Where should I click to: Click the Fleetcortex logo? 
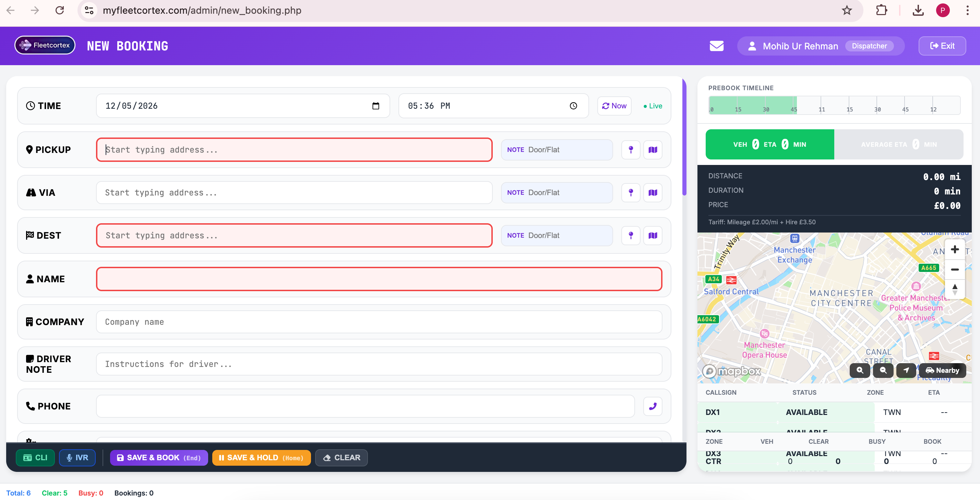45,45
